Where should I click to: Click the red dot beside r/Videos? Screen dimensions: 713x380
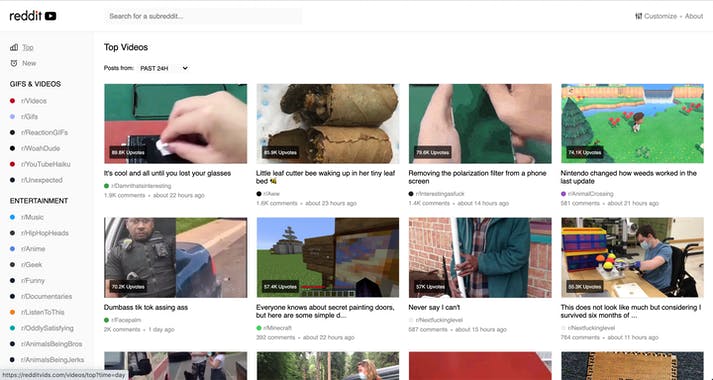(x=12, y=101)
